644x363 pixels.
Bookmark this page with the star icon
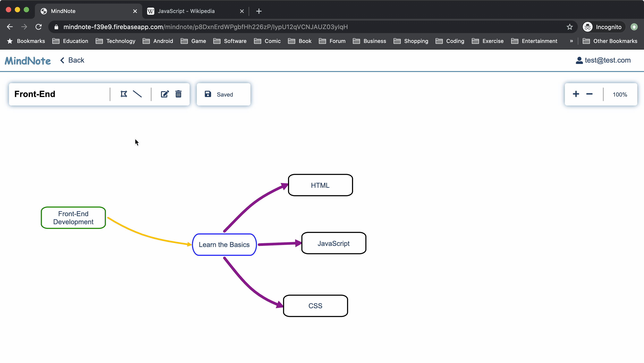click(x=570, y=27)
